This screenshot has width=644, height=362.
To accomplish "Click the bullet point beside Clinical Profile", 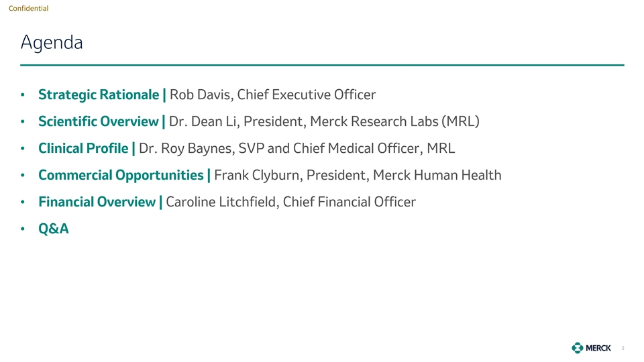I will click(x=23, y=149).
